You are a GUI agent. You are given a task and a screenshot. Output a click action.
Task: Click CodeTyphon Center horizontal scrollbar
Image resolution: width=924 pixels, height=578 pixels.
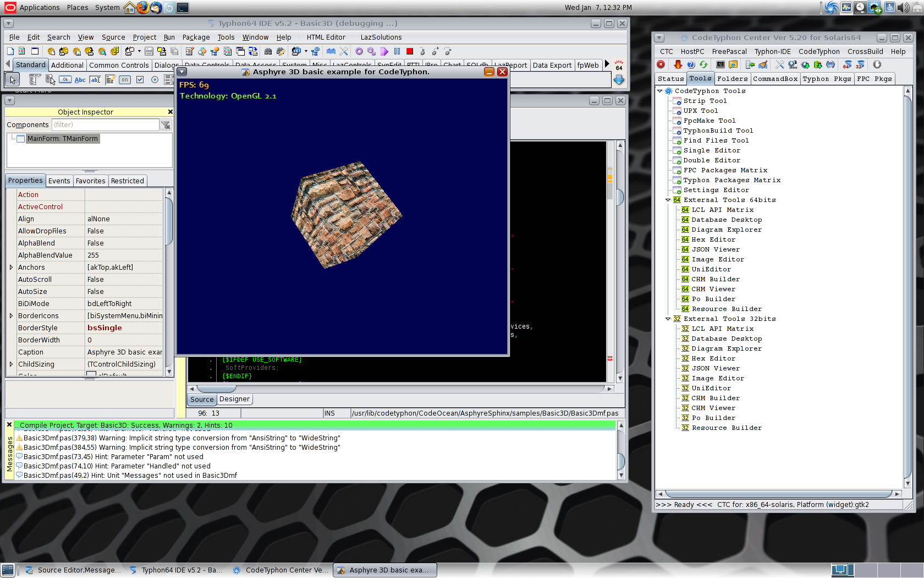(x=778, y=494)
